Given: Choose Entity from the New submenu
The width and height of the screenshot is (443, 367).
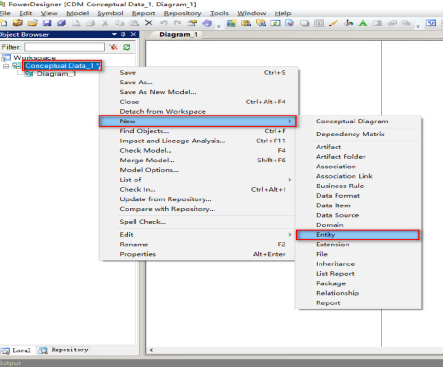Looking at the screenshot, I should coord(357,235).
